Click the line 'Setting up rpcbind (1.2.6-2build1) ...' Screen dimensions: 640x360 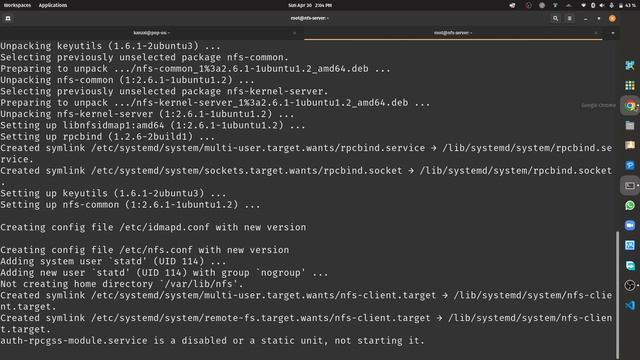[108, 137]
